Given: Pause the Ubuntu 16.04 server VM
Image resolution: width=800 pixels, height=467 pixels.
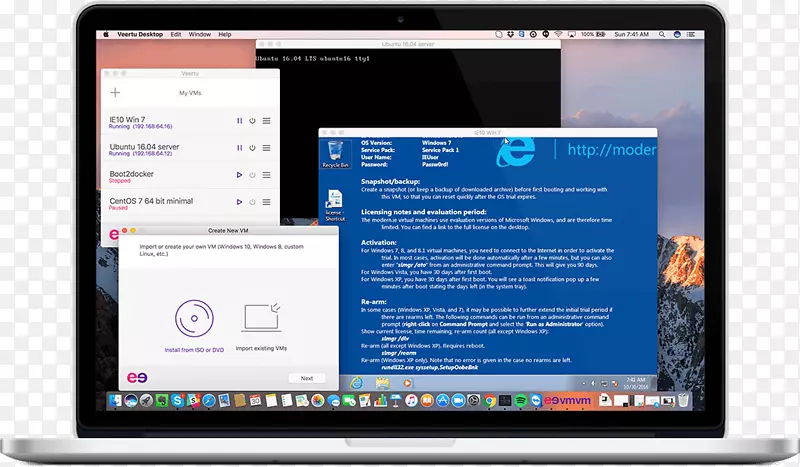Looking at the screenshot, I should tap(239, 148).
